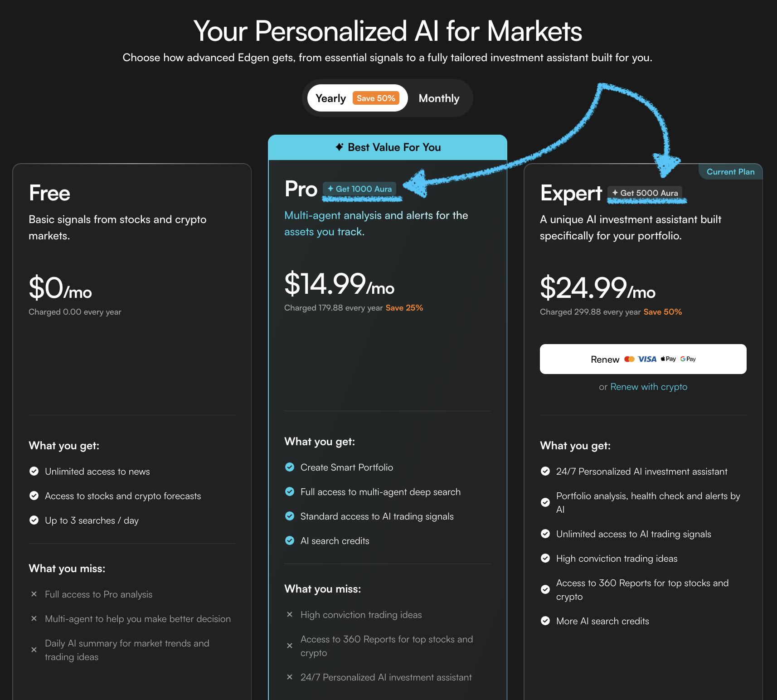The image size is (777, 700).
Task: Click the Mastercard logo icon
Action: tap(629, 359)
